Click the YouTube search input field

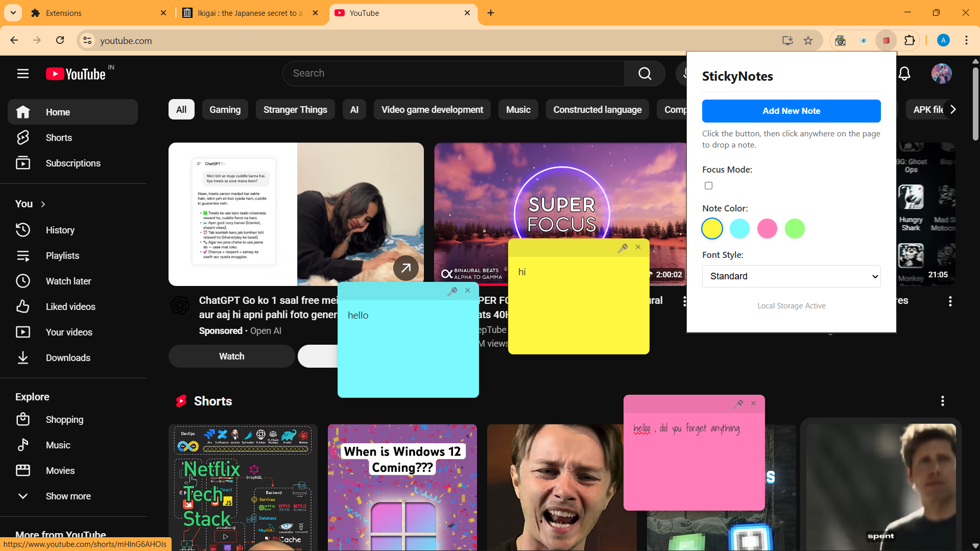coord(453,74)
